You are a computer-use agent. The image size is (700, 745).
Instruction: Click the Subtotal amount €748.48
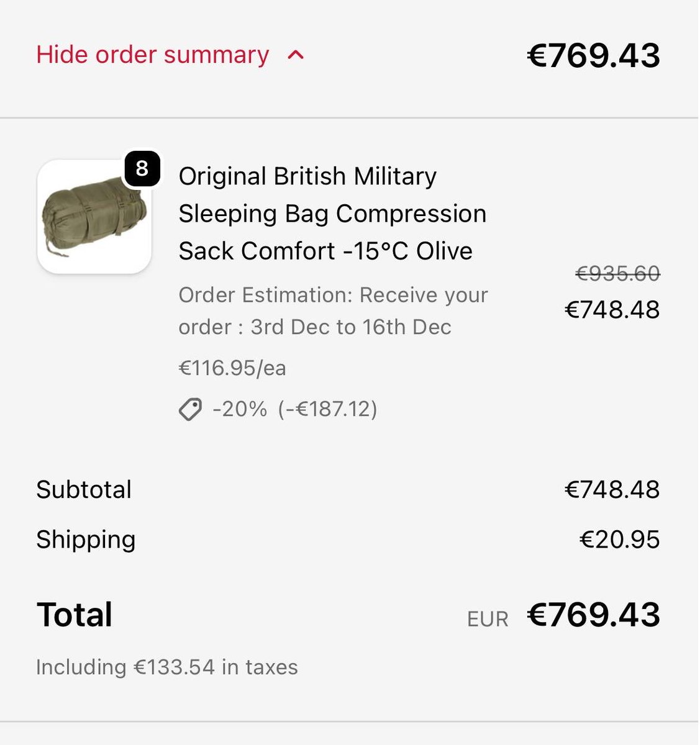[x=612, y=490]
